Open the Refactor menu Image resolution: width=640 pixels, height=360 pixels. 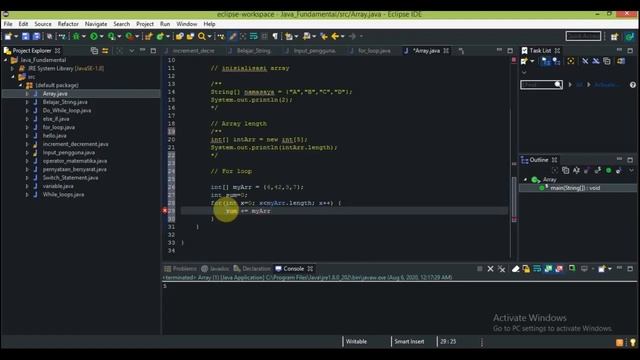point(68,24)
